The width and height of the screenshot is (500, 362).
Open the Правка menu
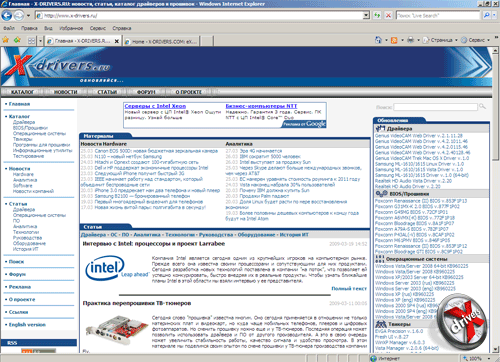point(29,28)
